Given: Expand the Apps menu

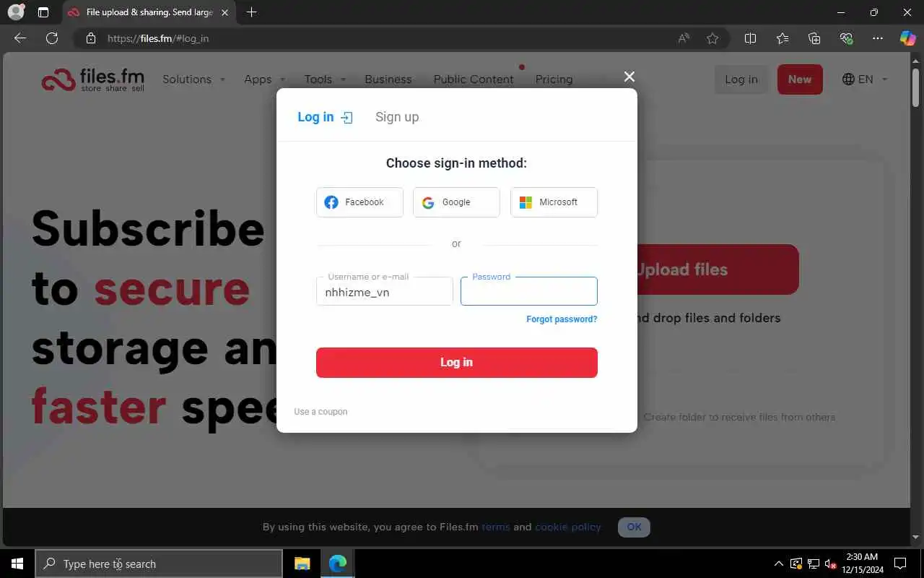Looking at the screenshot, I should [264, 79].
